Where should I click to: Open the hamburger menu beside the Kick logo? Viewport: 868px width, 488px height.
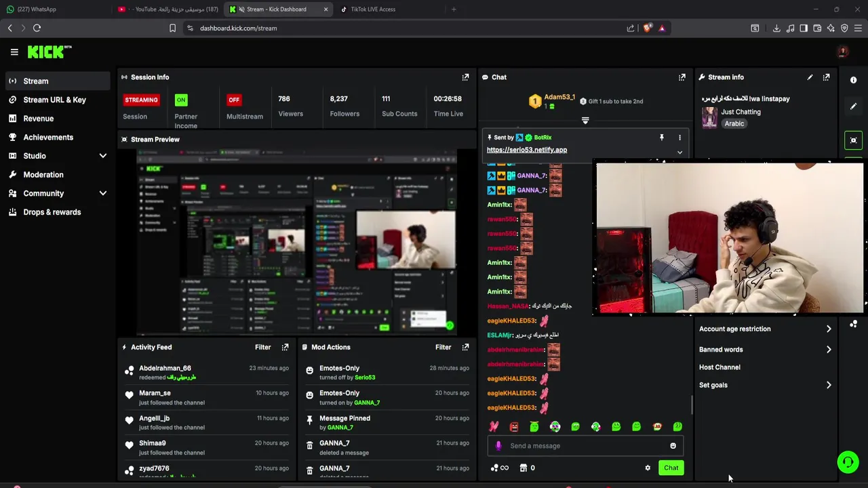(14, 52)
